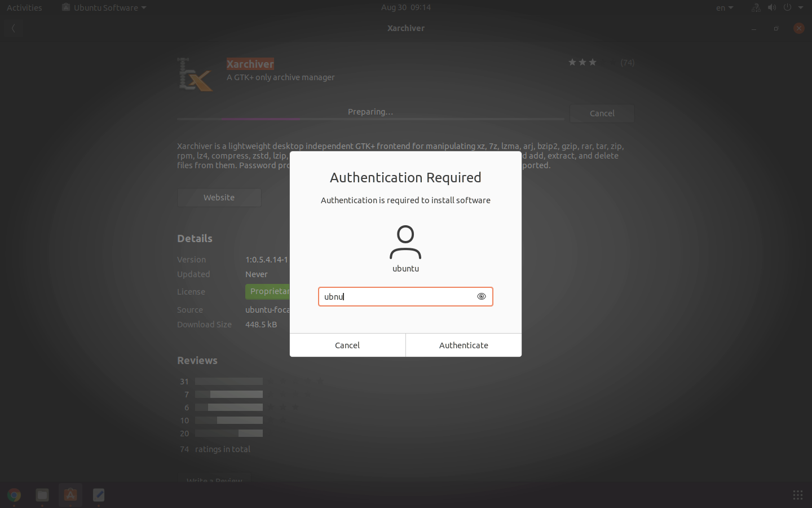
Task: Launch Google Chrome from the dock
Action: [x=14, y=495]
